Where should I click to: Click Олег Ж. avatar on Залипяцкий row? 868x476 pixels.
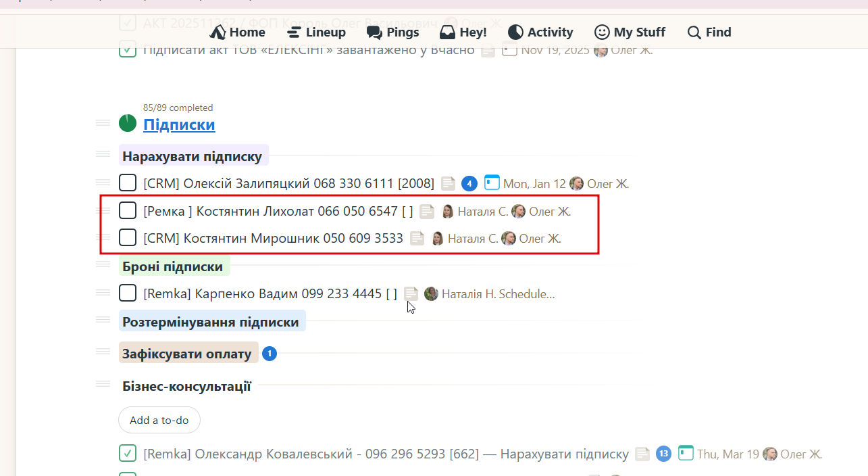[577, 183]
